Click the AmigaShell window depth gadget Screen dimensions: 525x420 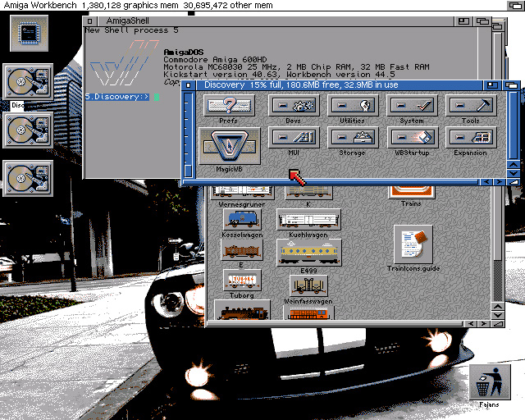(482, 21)
